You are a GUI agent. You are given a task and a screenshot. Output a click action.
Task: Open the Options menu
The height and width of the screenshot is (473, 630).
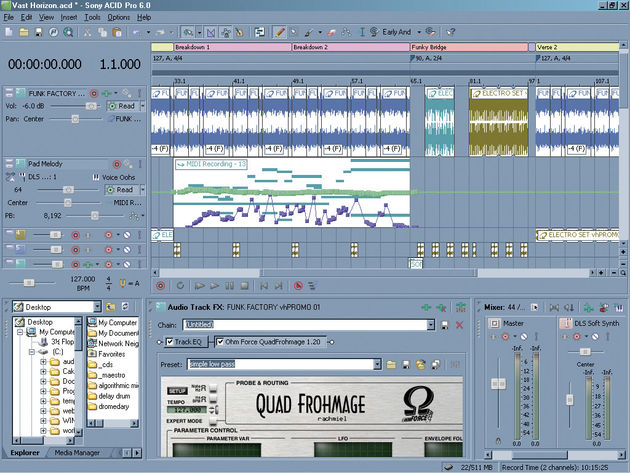tap(119, 17)
